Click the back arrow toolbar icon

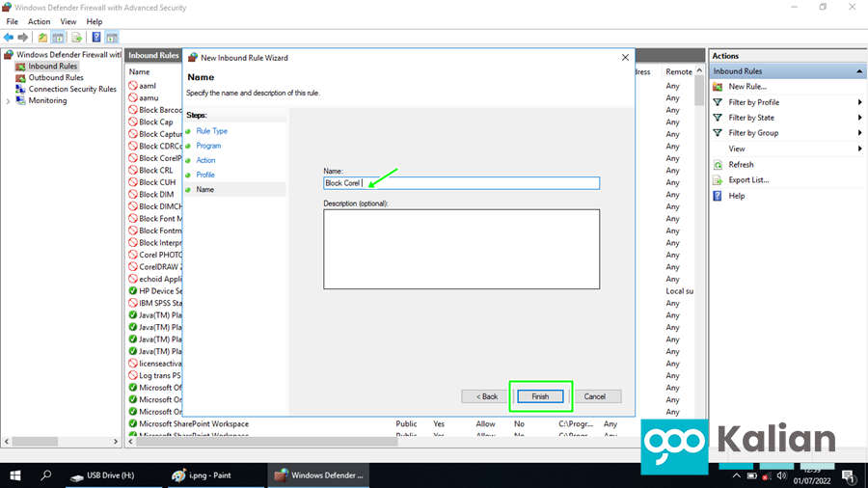coord(9,38)
